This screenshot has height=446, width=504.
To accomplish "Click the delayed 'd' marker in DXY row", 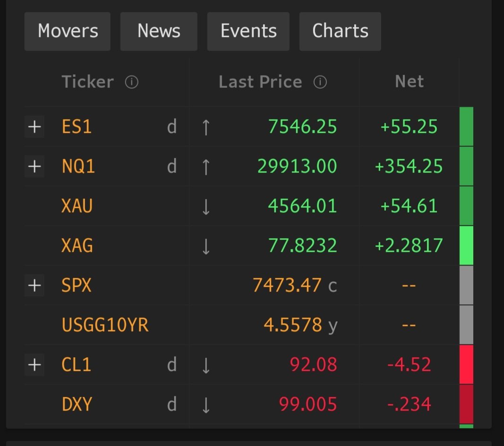I will click(172, 404).
